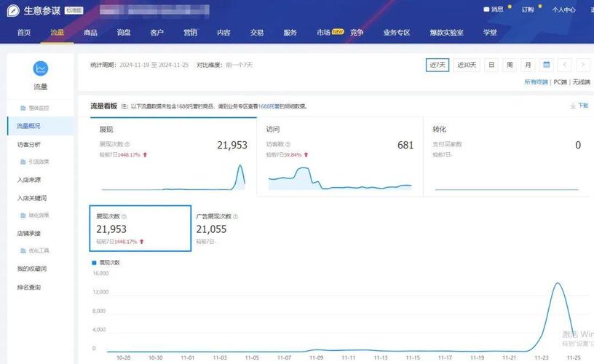
Task: Open the 竞争 nav tab
Action: [x=357, y=33]
